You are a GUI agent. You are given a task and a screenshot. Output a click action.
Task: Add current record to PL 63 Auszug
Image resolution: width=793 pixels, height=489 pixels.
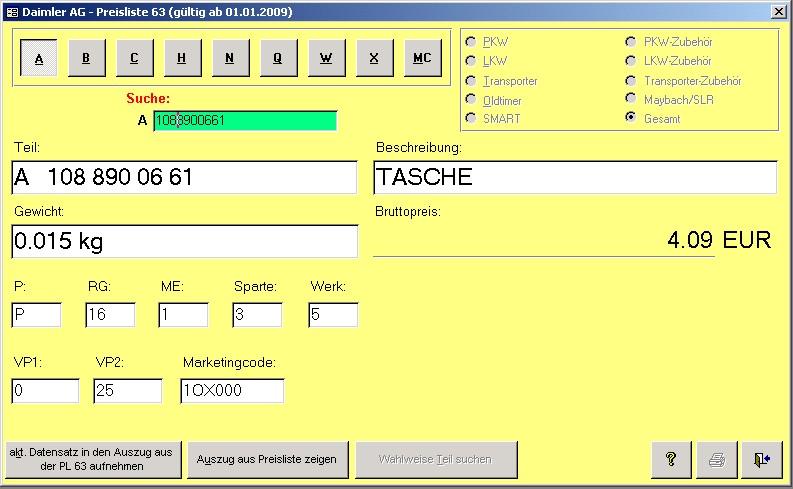pyautogui.click(x=93, y=459)
